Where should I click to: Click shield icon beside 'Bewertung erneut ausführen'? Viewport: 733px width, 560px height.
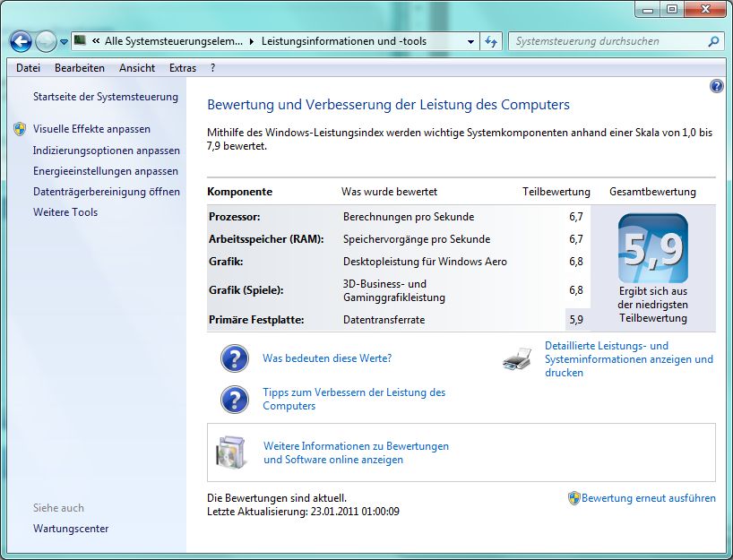click(574, 498)
